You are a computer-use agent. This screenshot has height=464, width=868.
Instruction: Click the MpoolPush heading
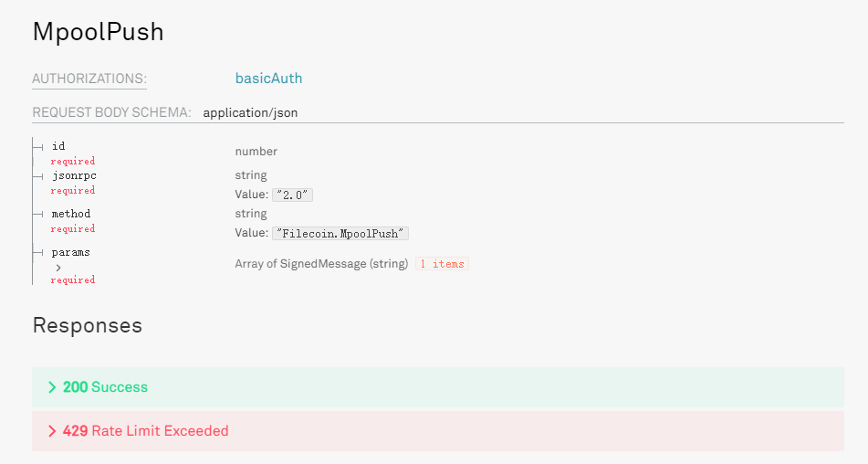coord(98,32)
